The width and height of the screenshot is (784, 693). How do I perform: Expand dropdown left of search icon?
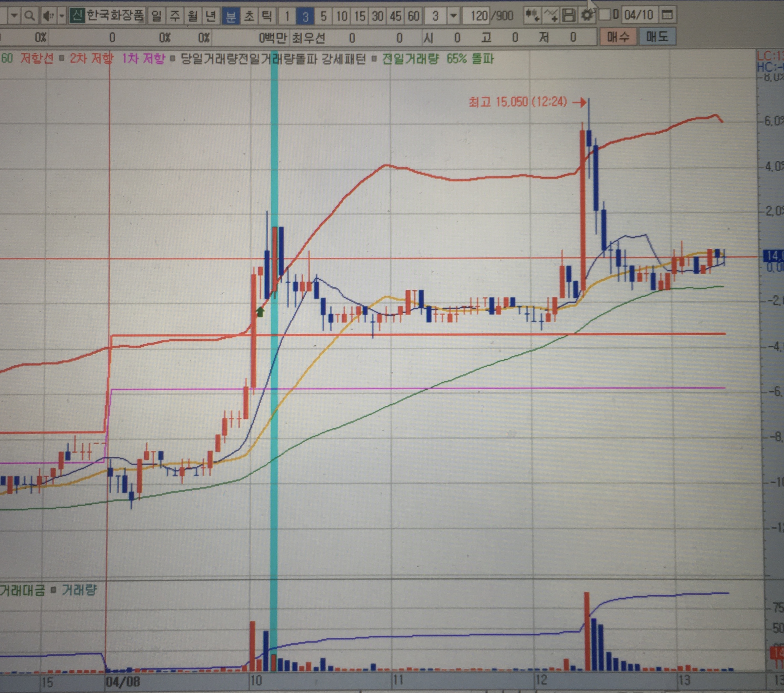[x=14, y=16]
